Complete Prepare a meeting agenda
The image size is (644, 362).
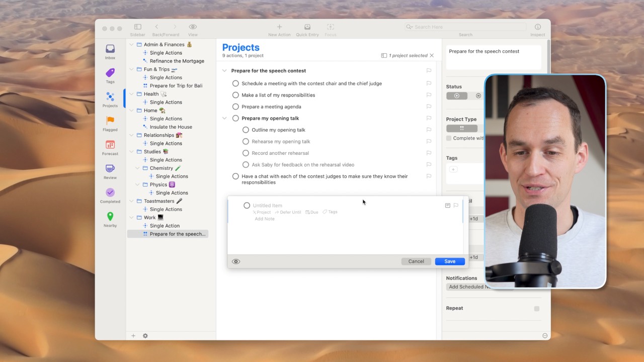[235, 107]
